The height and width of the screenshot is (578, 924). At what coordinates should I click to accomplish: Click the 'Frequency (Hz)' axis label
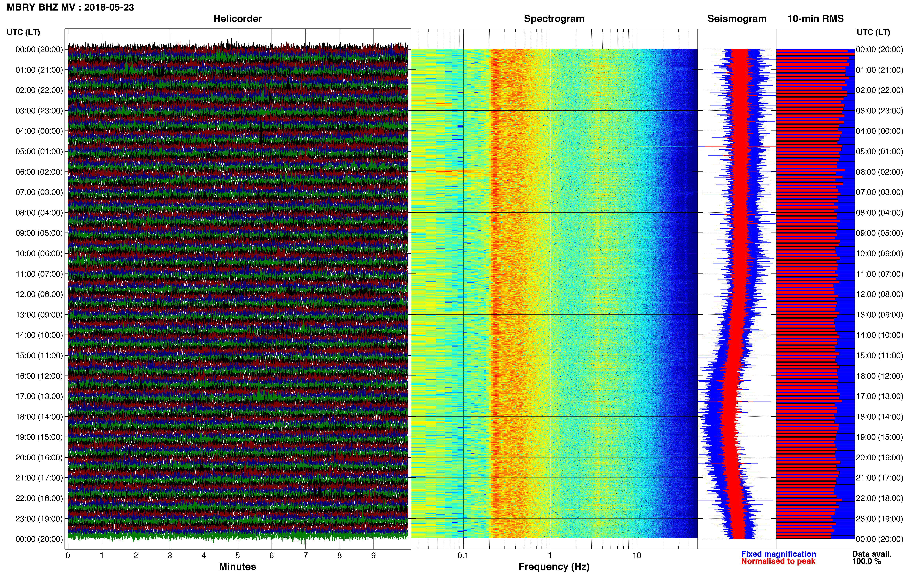tap(554, 566)
